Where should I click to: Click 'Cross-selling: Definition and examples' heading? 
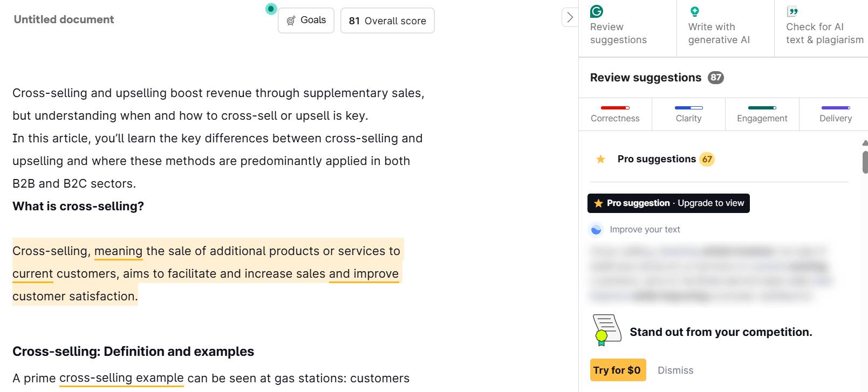[133, 352]
